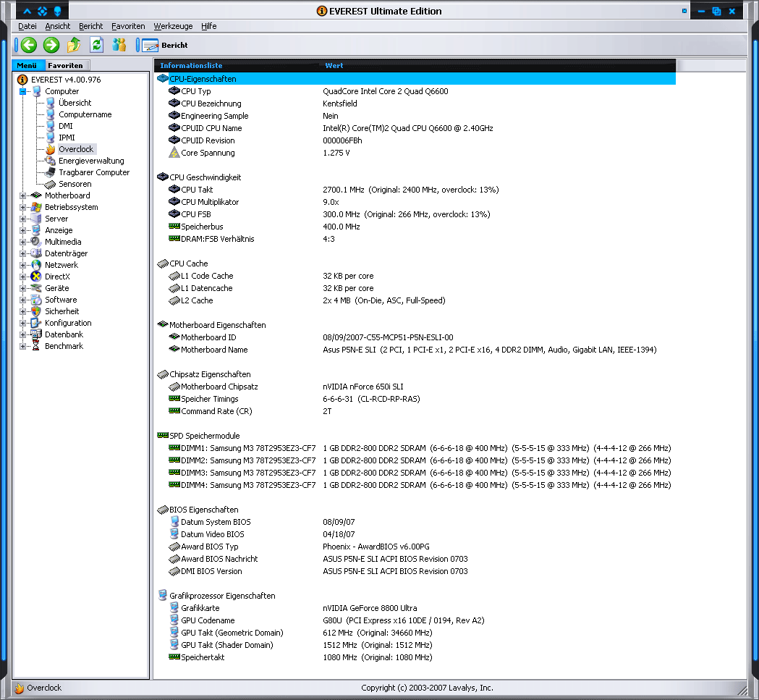The image size is (759, 700).
Task: Click the DirectX icon in tree
Action: pyautogui.click(x=36, y=277)
